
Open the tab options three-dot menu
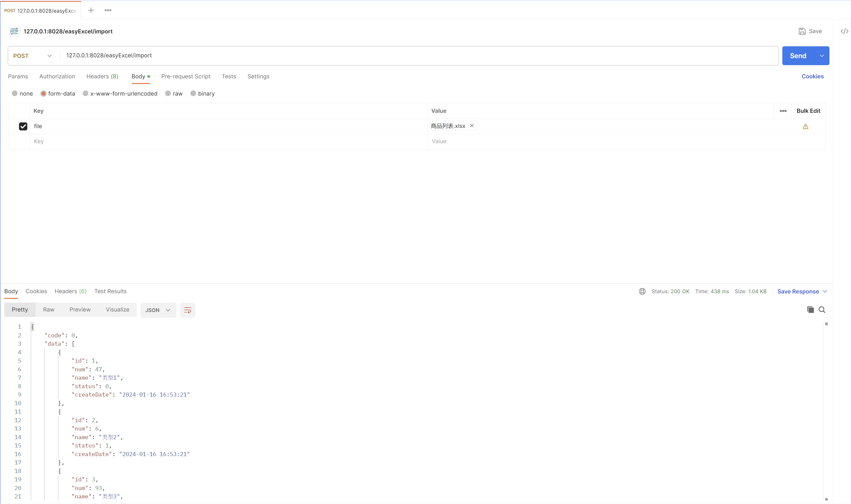(x=108, y=10)
